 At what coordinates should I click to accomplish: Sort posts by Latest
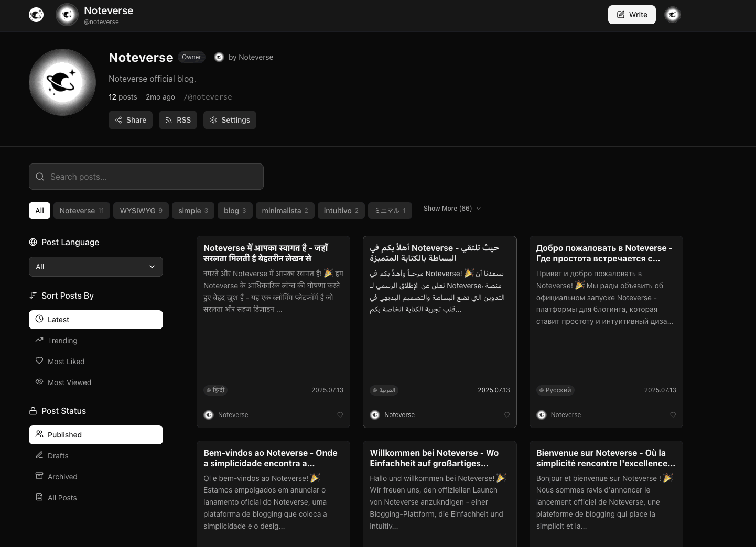pyautogui.click(x=96, y=320)
